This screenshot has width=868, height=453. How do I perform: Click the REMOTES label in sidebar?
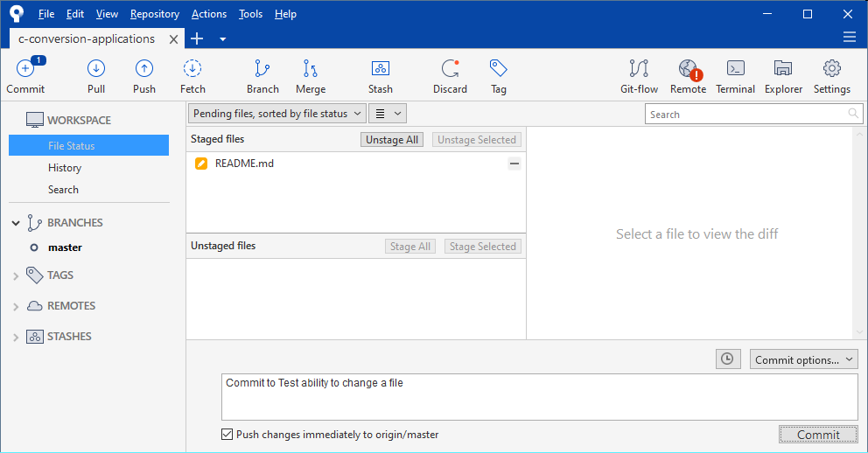[x=72, y=305]
